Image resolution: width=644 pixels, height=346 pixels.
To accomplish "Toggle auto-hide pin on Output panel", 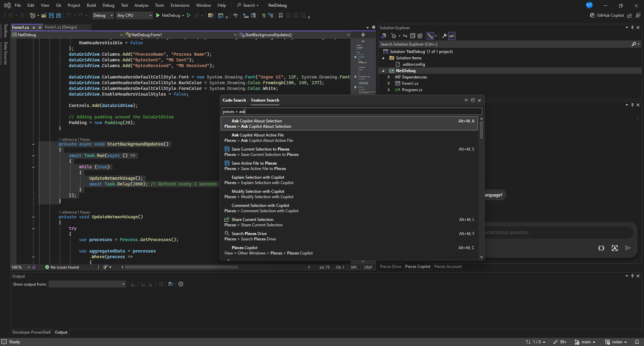I will click(632, 276).
